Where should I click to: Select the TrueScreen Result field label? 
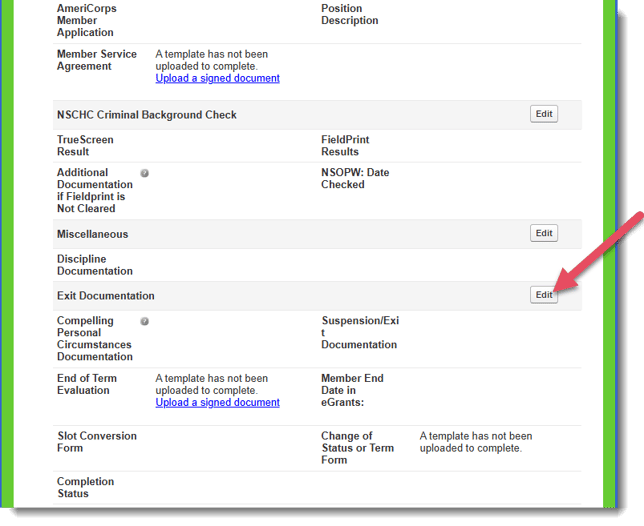[86, 146]
